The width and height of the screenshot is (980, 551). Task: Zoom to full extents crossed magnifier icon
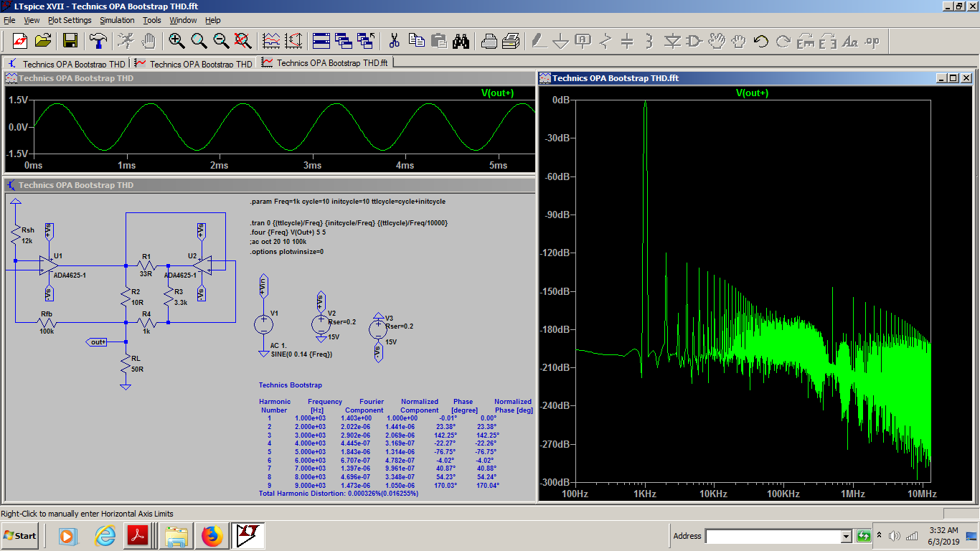click(x=243, y=41)
